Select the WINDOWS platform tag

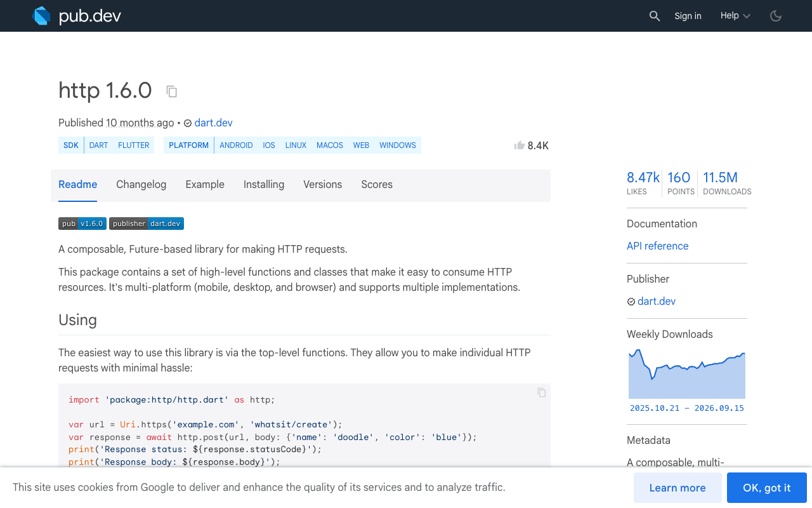point(398,145)
